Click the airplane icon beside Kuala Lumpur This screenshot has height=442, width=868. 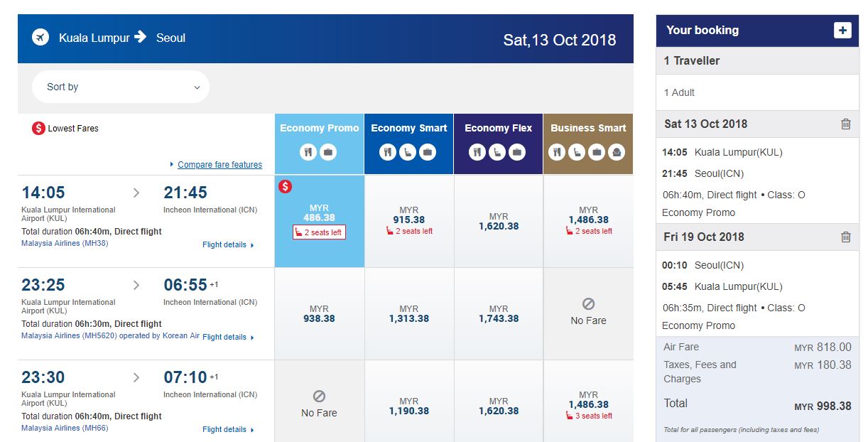[x=40, y=38]
